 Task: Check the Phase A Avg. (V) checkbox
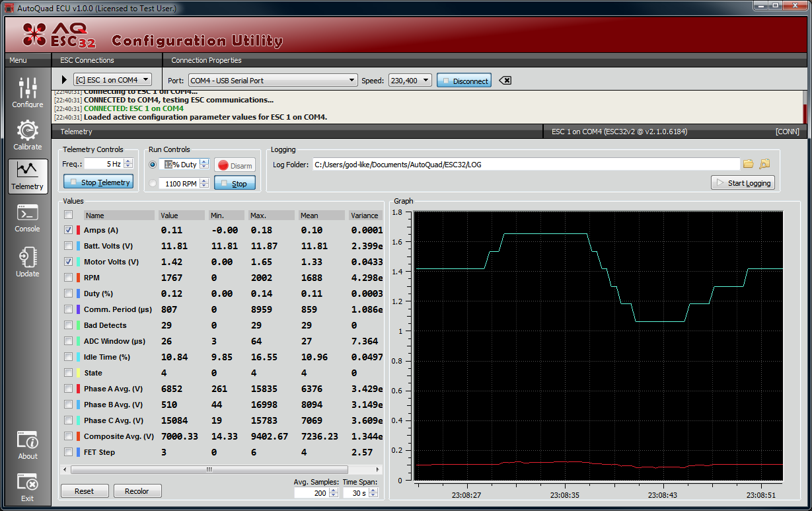pyautogui.click(x=69, y=389)
